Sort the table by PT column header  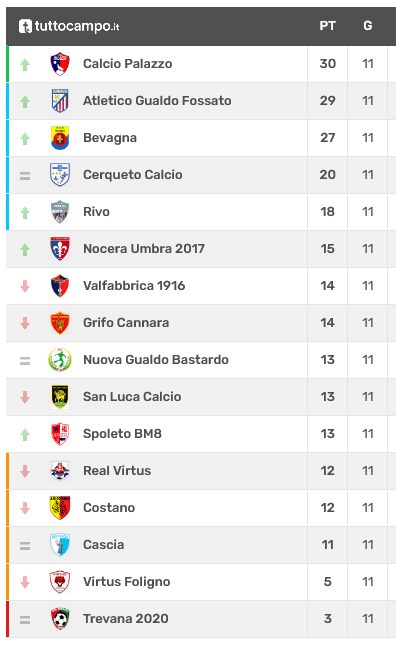(x=327, y=26)
